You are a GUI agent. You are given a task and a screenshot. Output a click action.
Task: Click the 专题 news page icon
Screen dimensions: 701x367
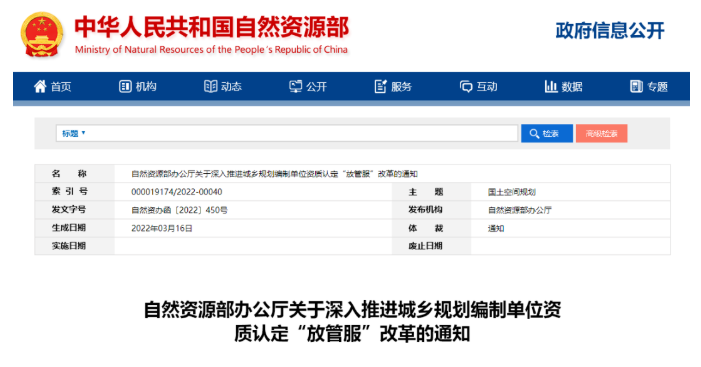(x=636, y=86)
